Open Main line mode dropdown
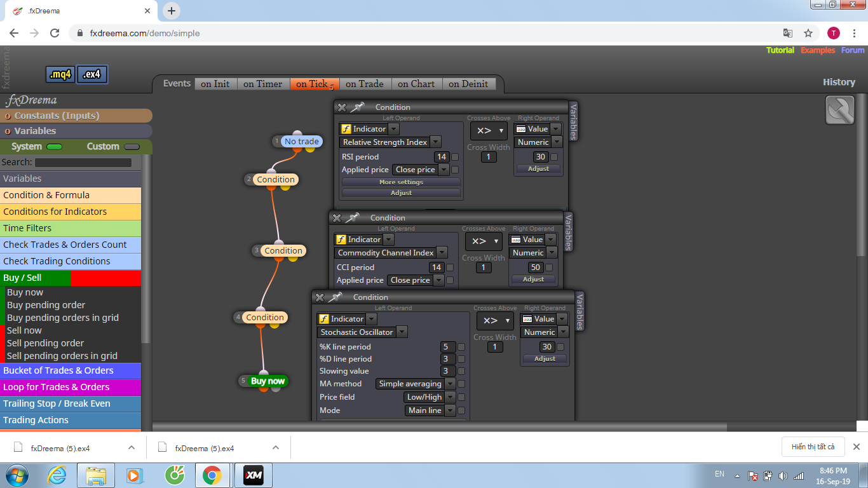The width and height of the screenshot is (868, 488). click(430, 410)
